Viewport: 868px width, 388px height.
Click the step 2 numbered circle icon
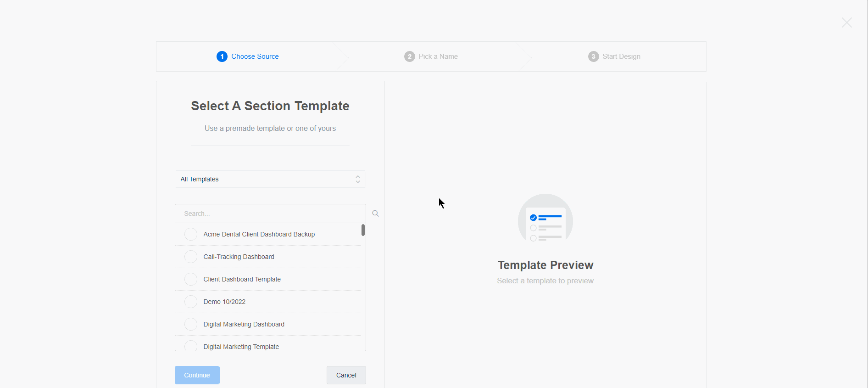[x=410, y=56]
